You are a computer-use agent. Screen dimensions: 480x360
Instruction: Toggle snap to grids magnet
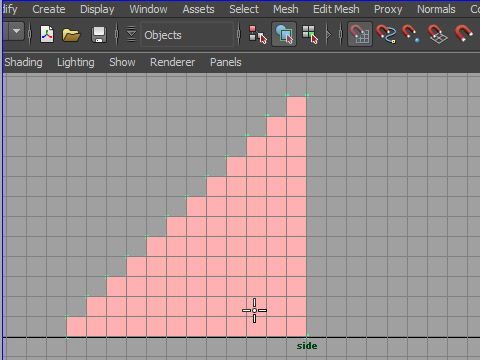pyautogui.click(x=360, y=34)
